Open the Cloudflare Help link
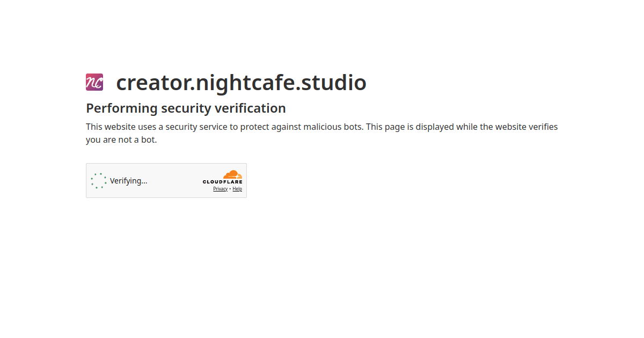 (x=237, y=189)
